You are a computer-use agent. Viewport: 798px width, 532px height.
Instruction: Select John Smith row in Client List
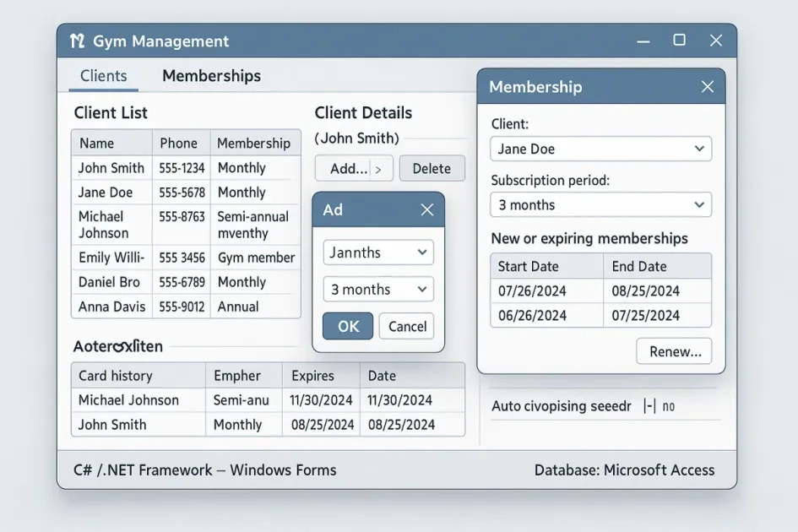coord(111,168)
